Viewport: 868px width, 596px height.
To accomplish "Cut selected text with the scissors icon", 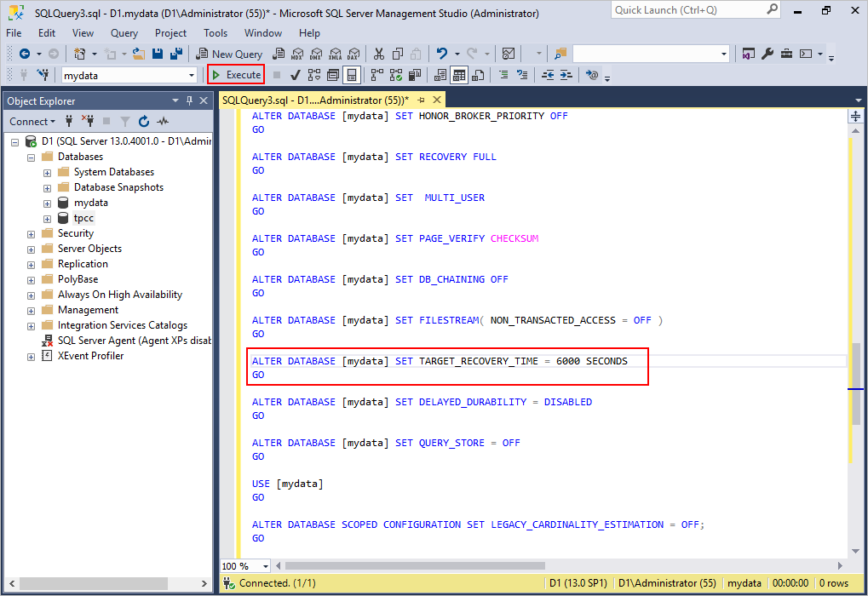I will (x=379, y=54).
